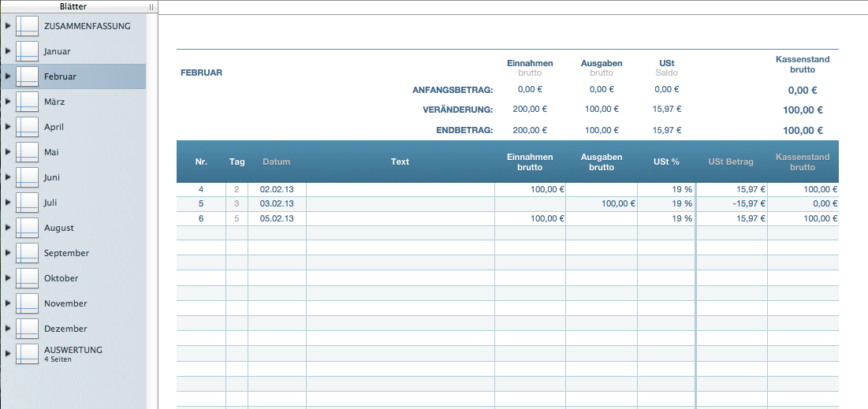Expand the April sheet disclosure triangle
868x409 pixels.
pos(8,127)
